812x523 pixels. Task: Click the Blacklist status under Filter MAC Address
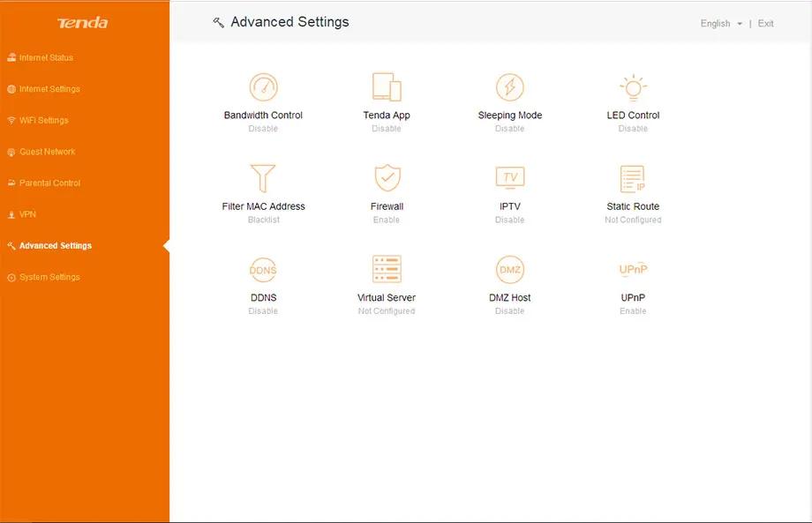263,220
